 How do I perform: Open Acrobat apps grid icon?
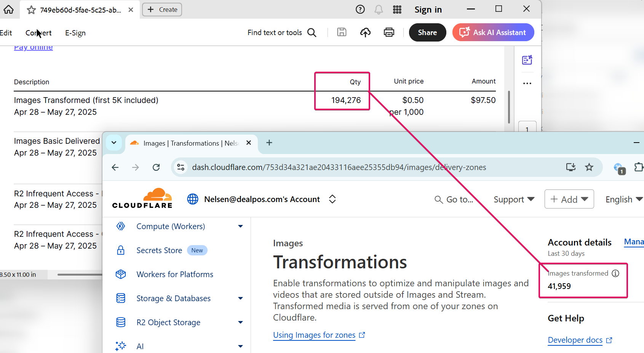(x=397, y=10)
